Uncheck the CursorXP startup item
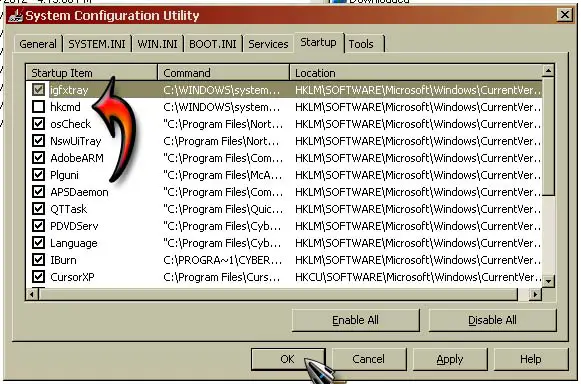The height and width of the screenshot is (384, 581). tap(38, 277)
